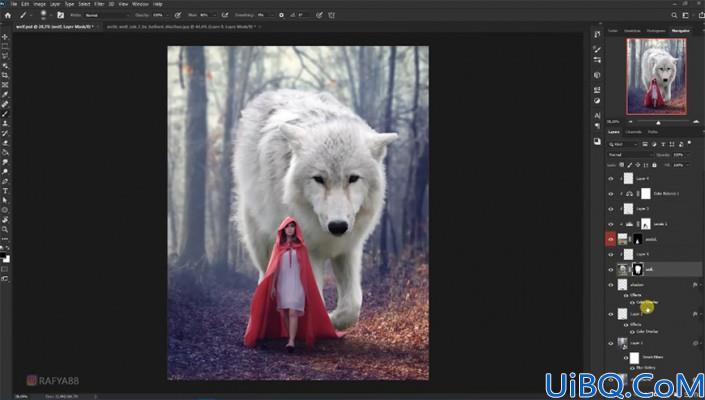705x400 pixels.
Task: Open the Character panel icon in the collapsed dock
Action: coord(597,116)
